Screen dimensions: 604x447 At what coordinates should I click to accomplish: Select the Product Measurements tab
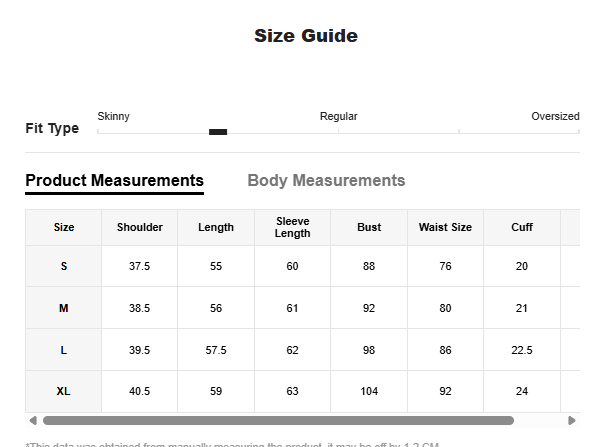click(114, 181)
